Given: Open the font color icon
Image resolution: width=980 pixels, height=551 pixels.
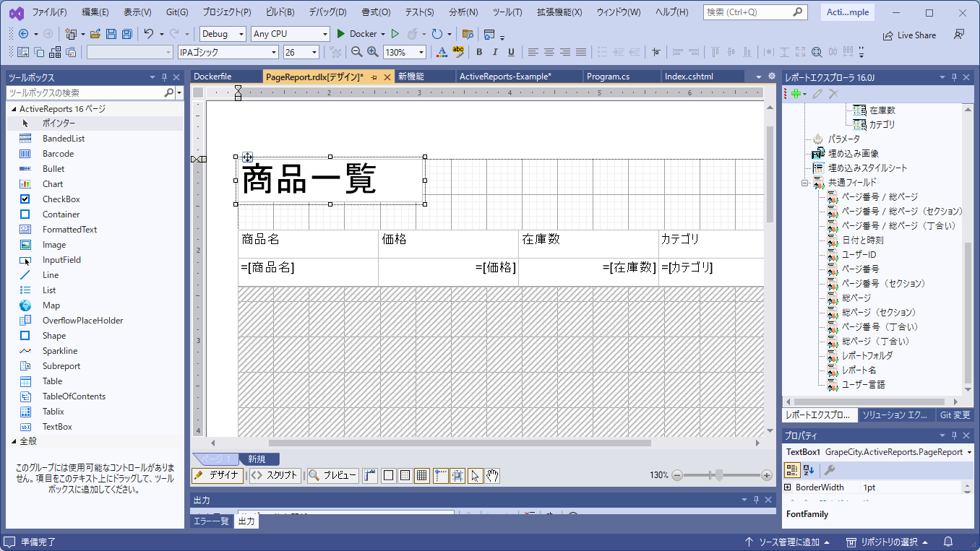Looking at the screenshot, I should click(x=442, y=52).
